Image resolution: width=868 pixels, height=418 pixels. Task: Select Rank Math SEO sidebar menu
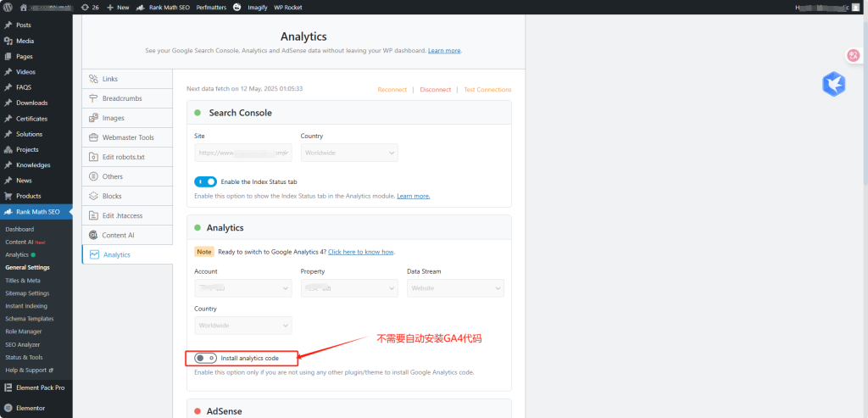(36, 212)
